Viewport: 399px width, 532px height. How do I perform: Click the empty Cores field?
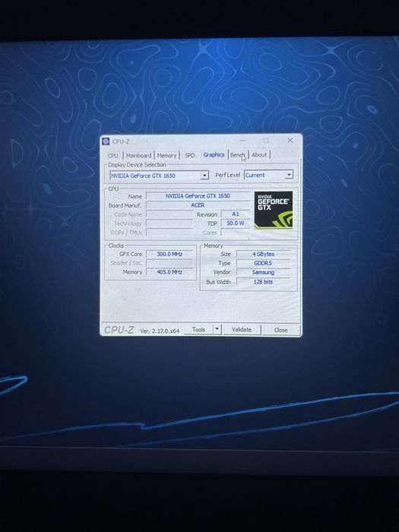236,233
